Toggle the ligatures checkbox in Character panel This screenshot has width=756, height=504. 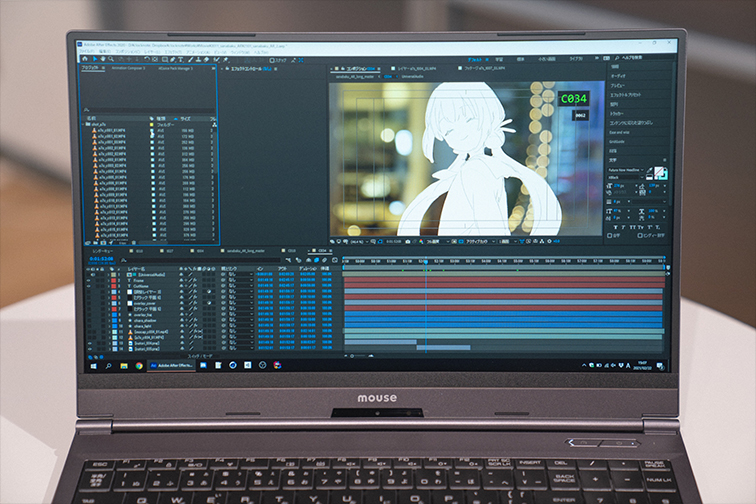pyautogui.click(x=610, y=236)
